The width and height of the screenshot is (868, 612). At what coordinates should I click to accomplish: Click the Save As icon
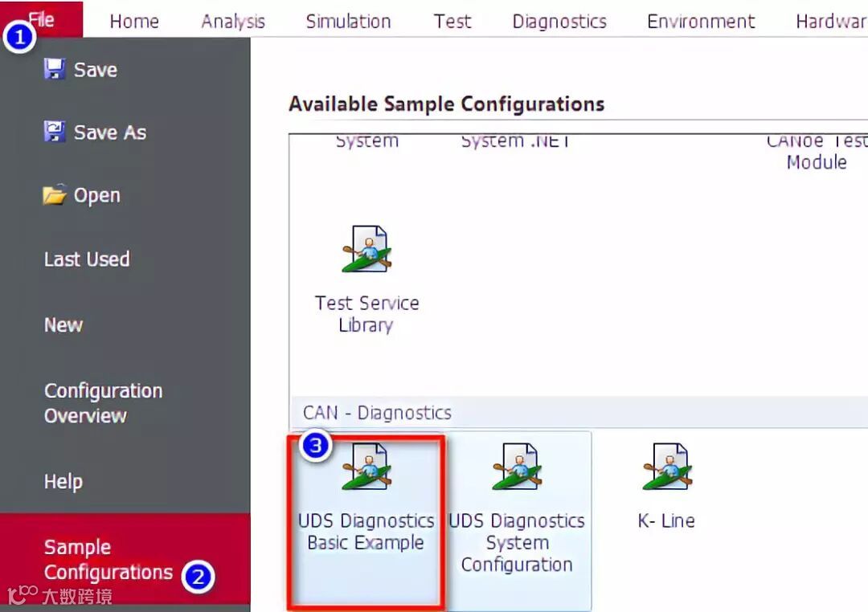pyautogui.click(x=55, y=132)
